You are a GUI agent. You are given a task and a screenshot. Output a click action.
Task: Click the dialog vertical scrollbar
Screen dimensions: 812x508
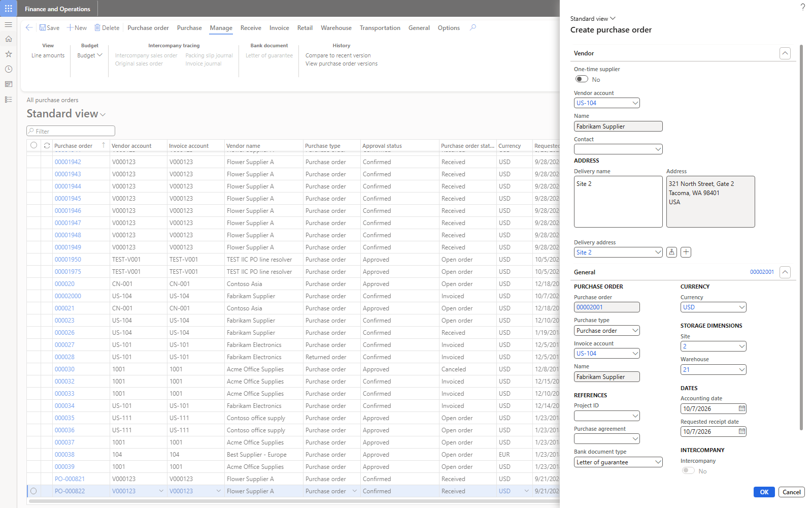point(801,238)
